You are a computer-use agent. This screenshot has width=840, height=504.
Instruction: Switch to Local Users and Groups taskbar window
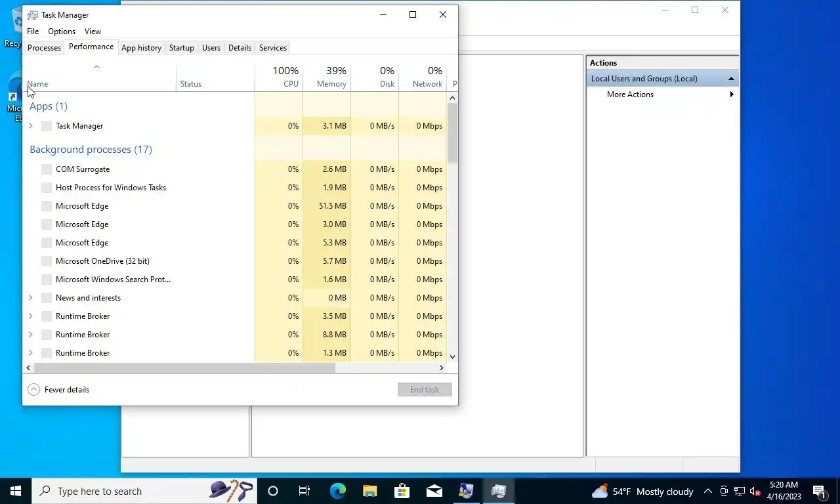(x=466, y=491)
